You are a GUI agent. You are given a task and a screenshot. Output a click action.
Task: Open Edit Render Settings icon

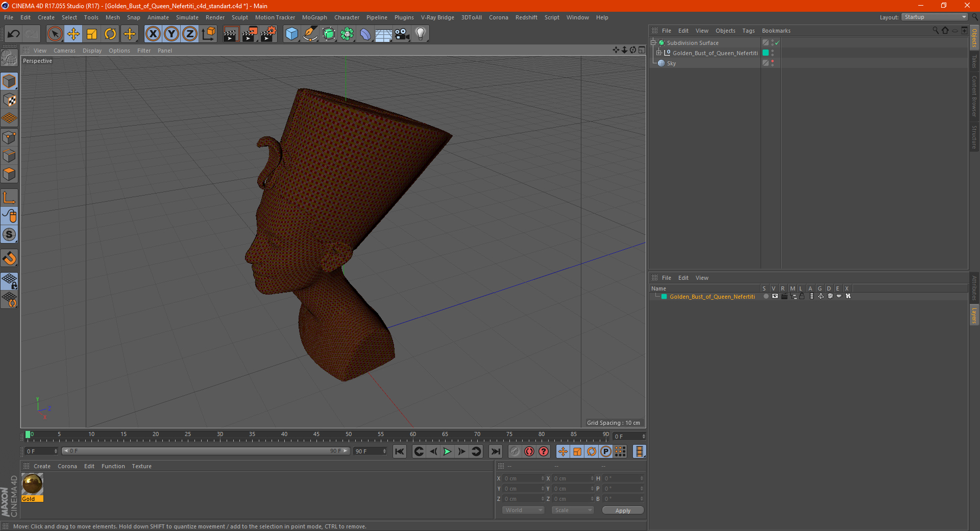268,34
